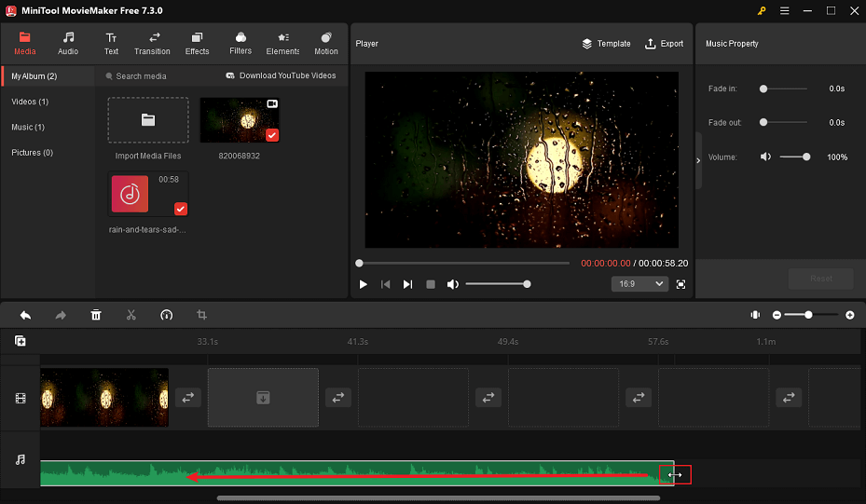Jump to next frame

407,284
